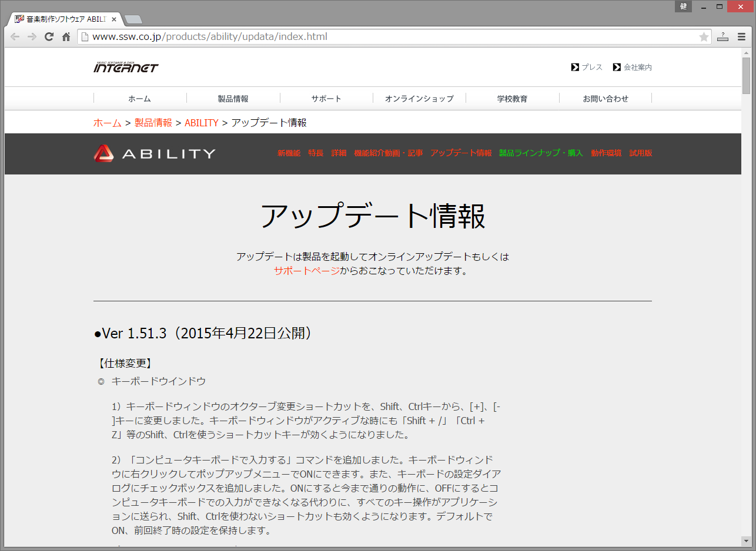
Task: Select サポート in the main navigation
Action: pos(326,99)
